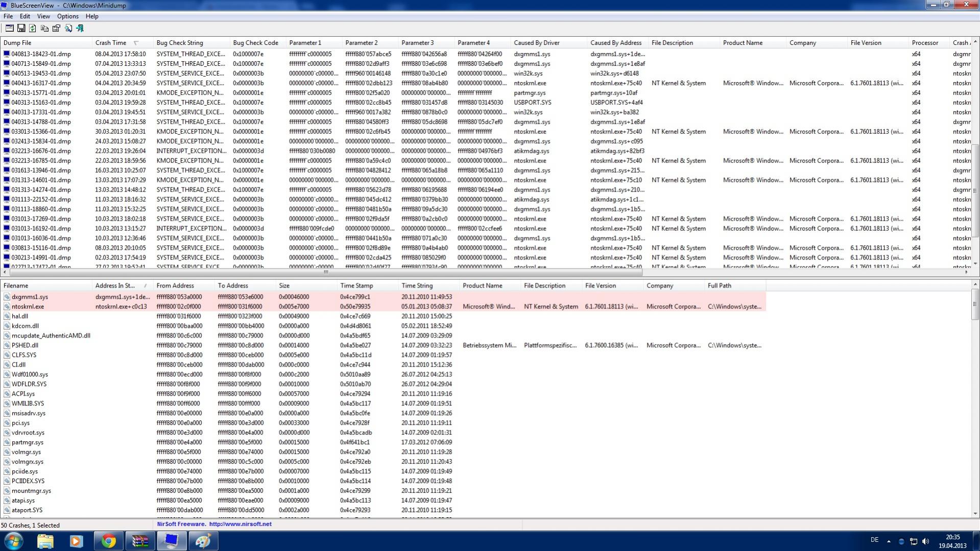This screenshot has height=551, width=980.
Task: Open the Options menu
Action: click(x=67, y=16)
